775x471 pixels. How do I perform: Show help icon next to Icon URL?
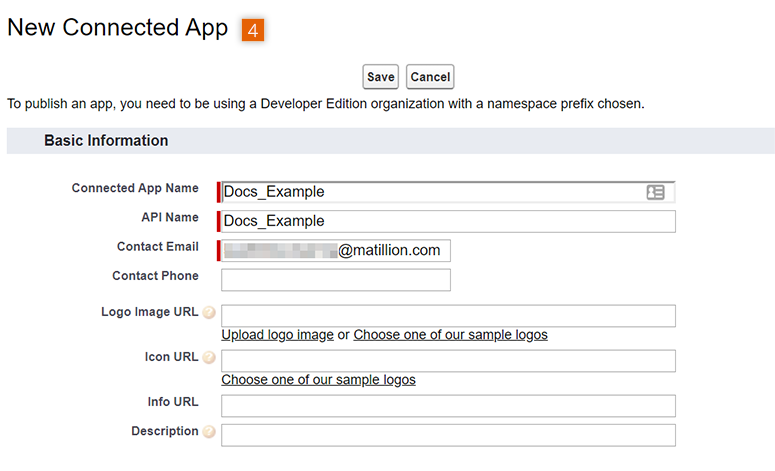coord(209,357)
